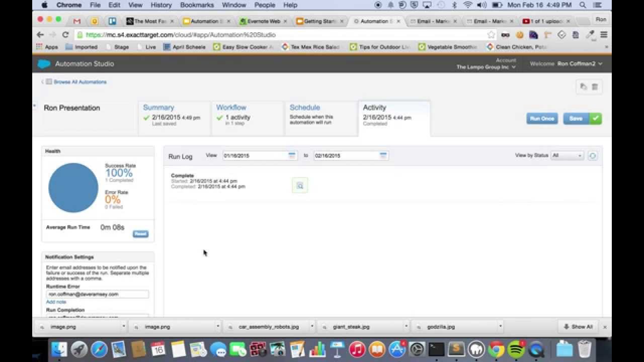The width and height of the screenshot is (644, 362).
Task: Open the Chrome hamburger menu
Action: point(604,35)
